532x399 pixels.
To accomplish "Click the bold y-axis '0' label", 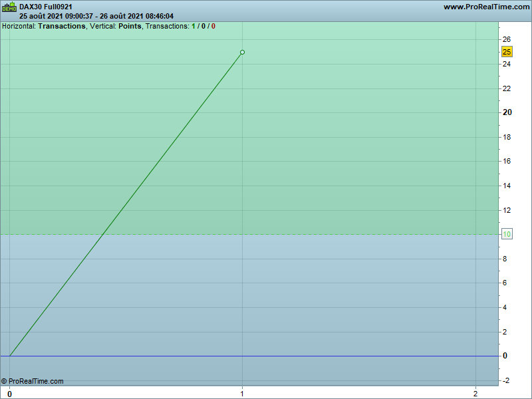I will click(505, 356).
